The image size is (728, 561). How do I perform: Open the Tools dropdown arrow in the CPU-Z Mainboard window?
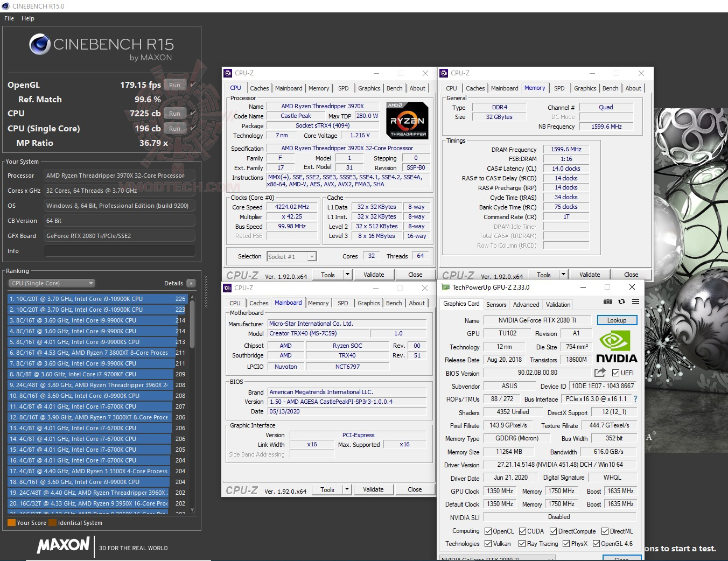[x=347, y=489]
